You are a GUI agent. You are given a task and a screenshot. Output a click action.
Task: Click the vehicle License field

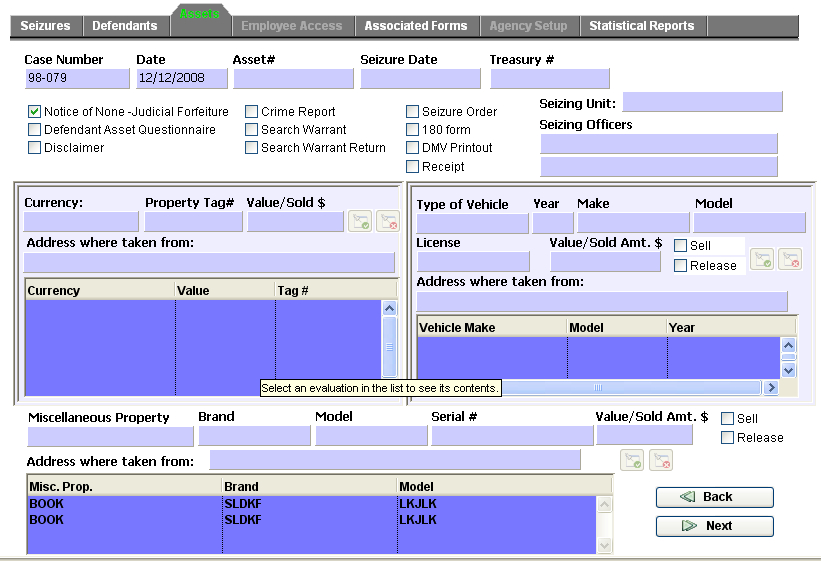coord(473,261)
